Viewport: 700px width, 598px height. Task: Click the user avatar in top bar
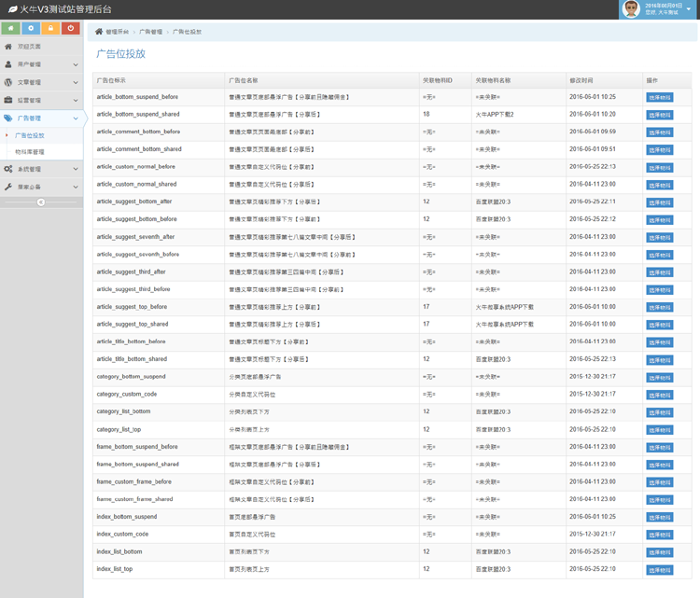(x=631, y=9)
